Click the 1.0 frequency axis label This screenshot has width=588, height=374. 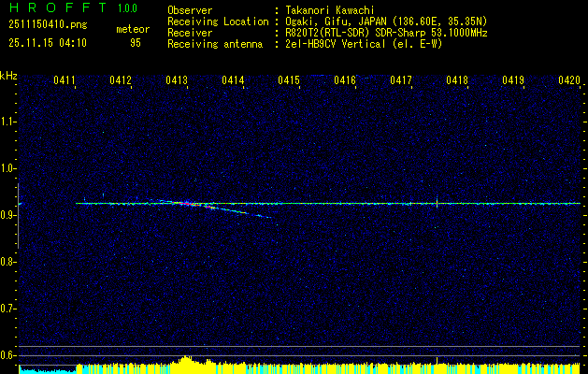[8, 168]
